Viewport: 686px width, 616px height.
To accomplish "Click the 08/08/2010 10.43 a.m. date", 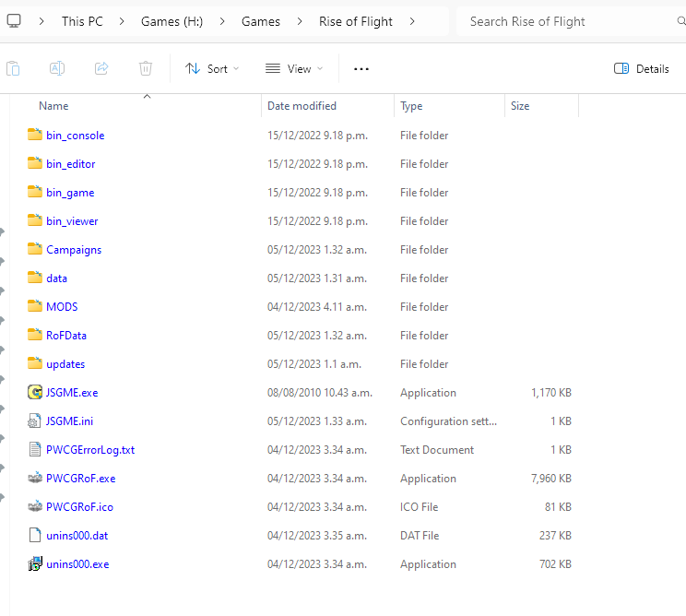I will tap(320, 393).
